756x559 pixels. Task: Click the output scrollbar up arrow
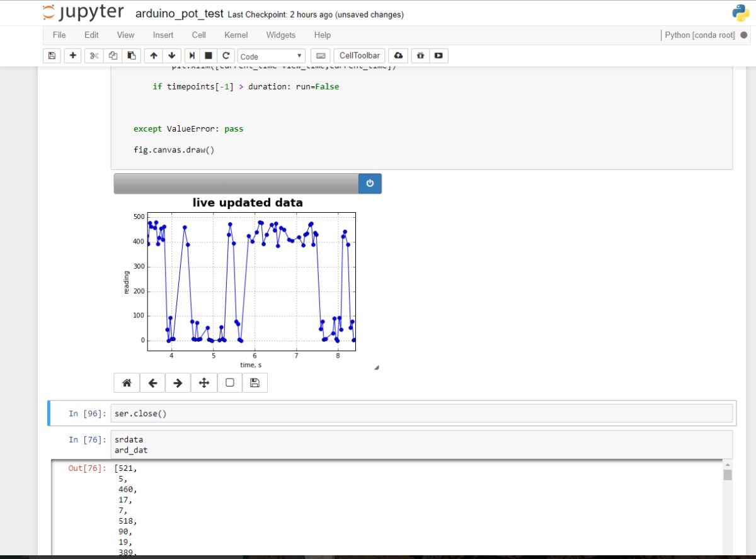pyautogui.click(x=728, y=465)
